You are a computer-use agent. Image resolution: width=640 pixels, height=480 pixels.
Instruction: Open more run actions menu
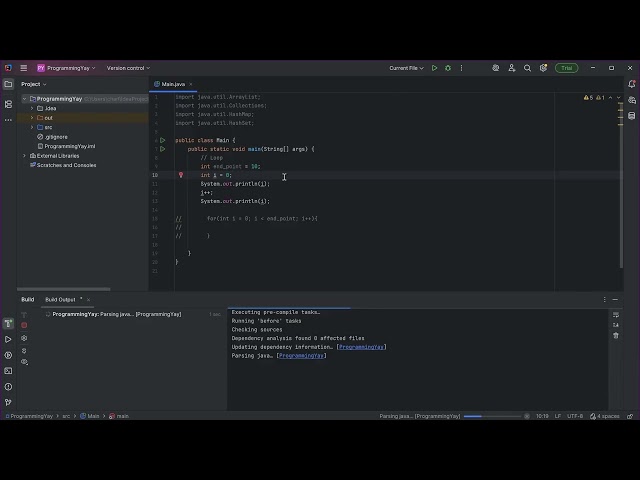(462, 68)
